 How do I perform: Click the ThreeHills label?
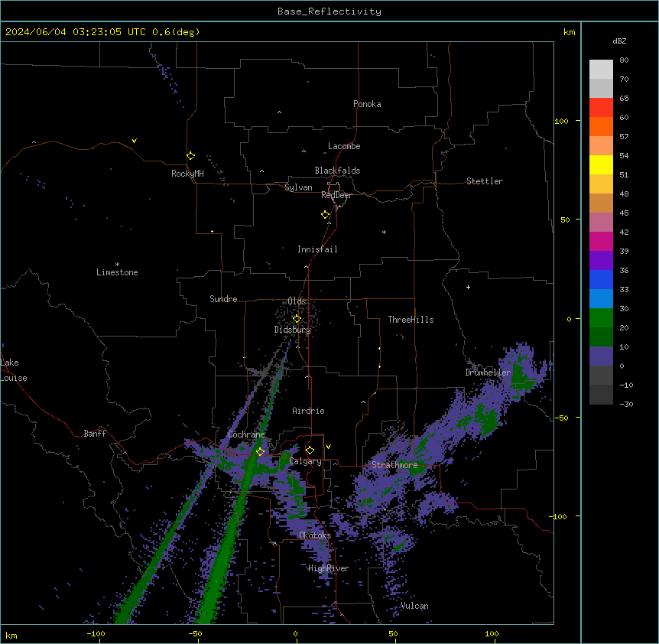pos(411,320)
